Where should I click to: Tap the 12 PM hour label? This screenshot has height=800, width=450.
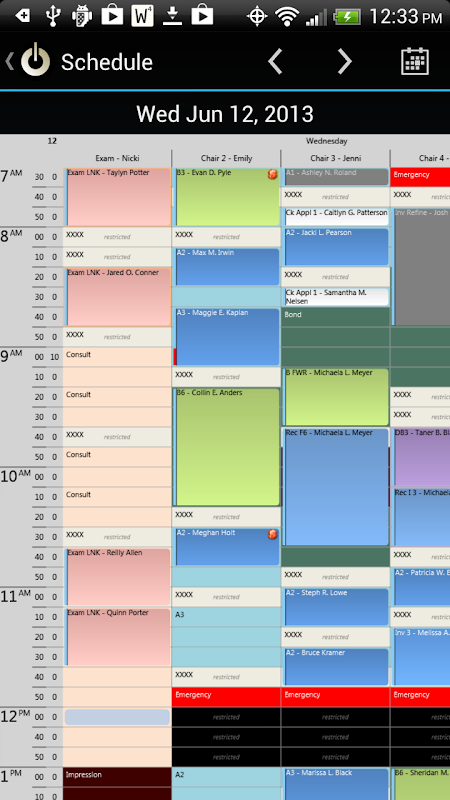(x=16, y=716)
